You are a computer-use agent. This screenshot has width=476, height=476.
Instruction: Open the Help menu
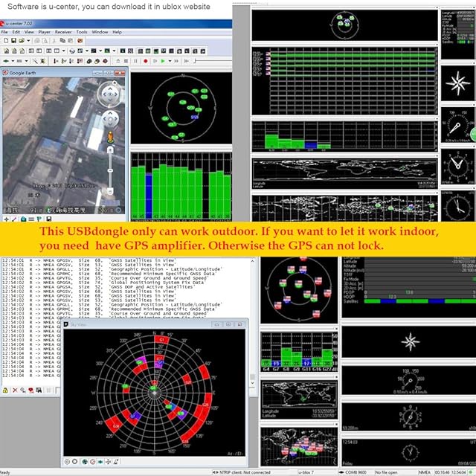[118, 32]
